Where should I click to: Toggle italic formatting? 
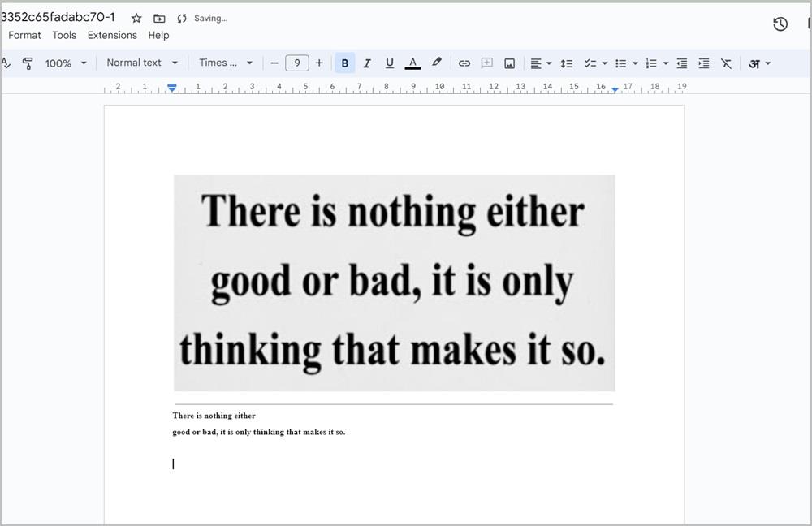click(x=367, y=63)
